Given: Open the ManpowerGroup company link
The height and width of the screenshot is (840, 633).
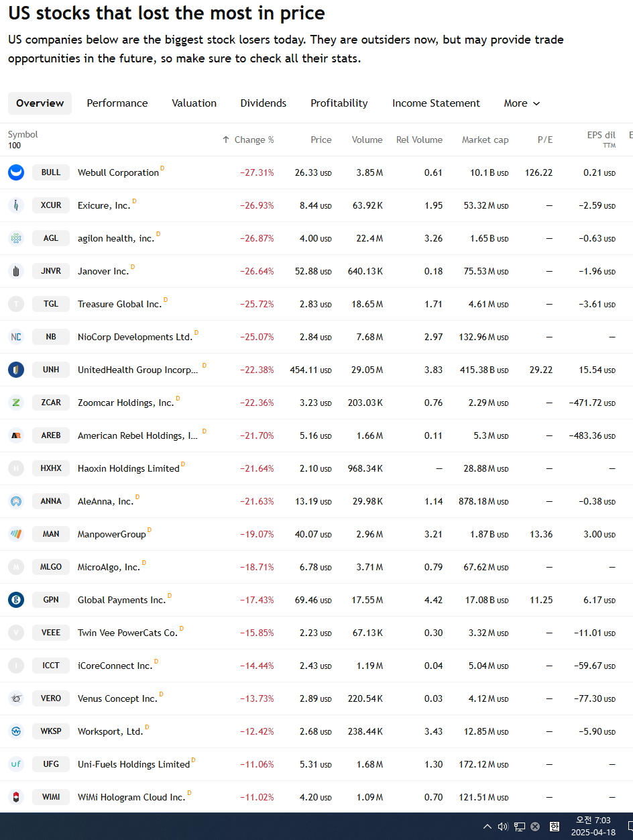Looking at the screenshot, I should click(x=112, y=534).
